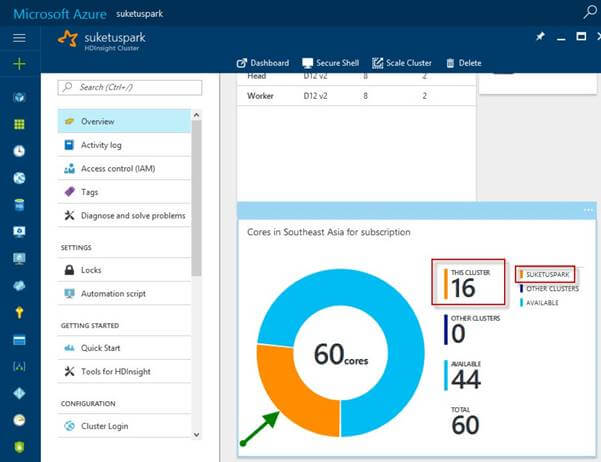The image size is (601, 462).
Task: Open Tools for HDInsight
Action: point(124,372)
